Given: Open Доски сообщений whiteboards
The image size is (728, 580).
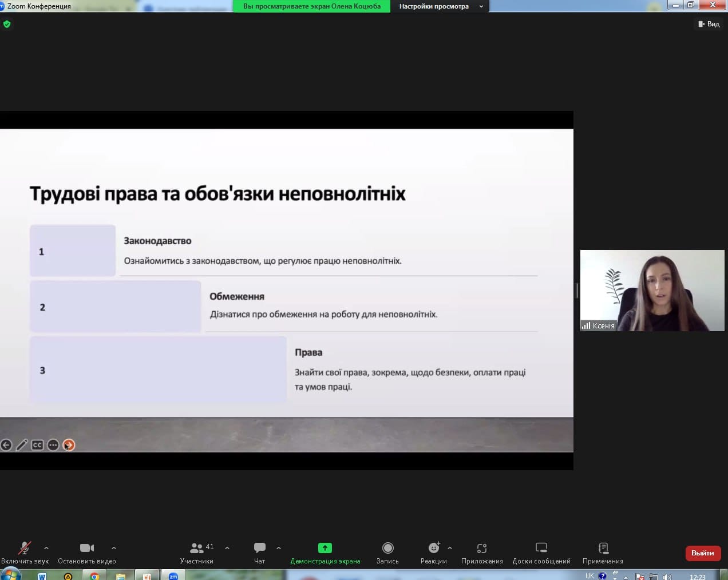Looking at the screenshot, I should tap(541, 552).
